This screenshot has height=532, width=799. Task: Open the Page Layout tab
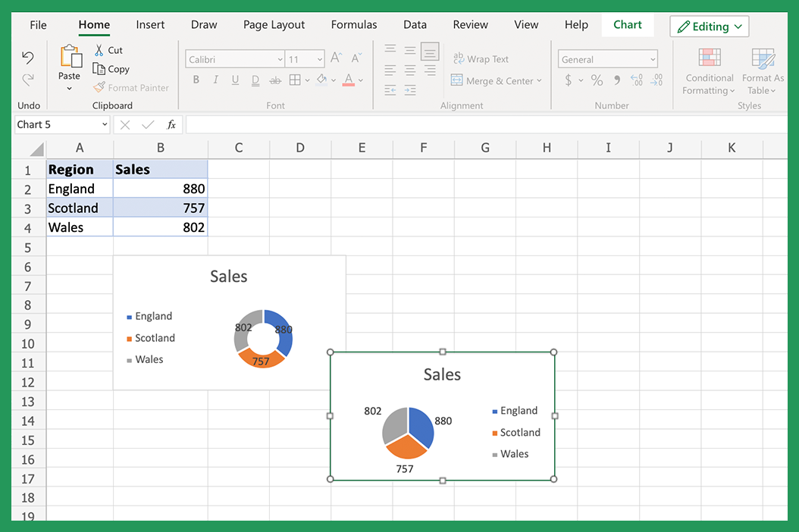(x=274, y=25)
